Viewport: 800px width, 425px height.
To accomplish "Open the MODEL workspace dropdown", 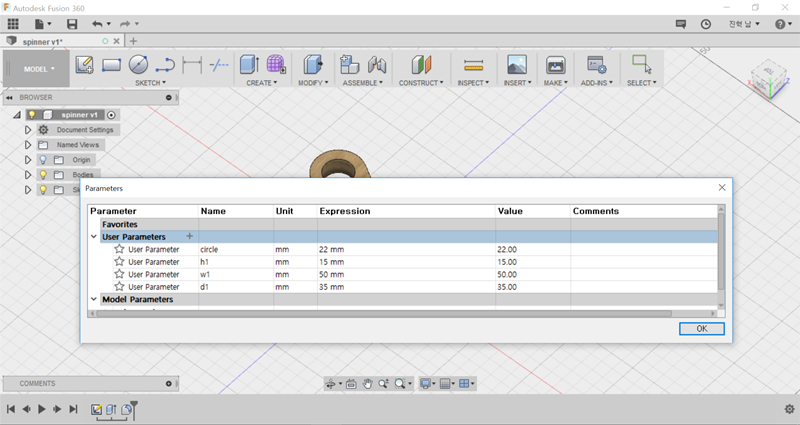I will 38,69.
